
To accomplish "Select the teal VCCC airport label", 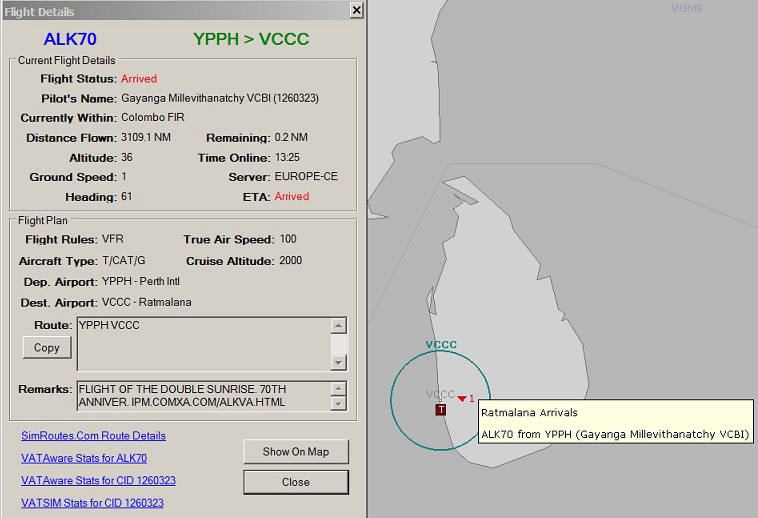I will (x=441, y=345).
